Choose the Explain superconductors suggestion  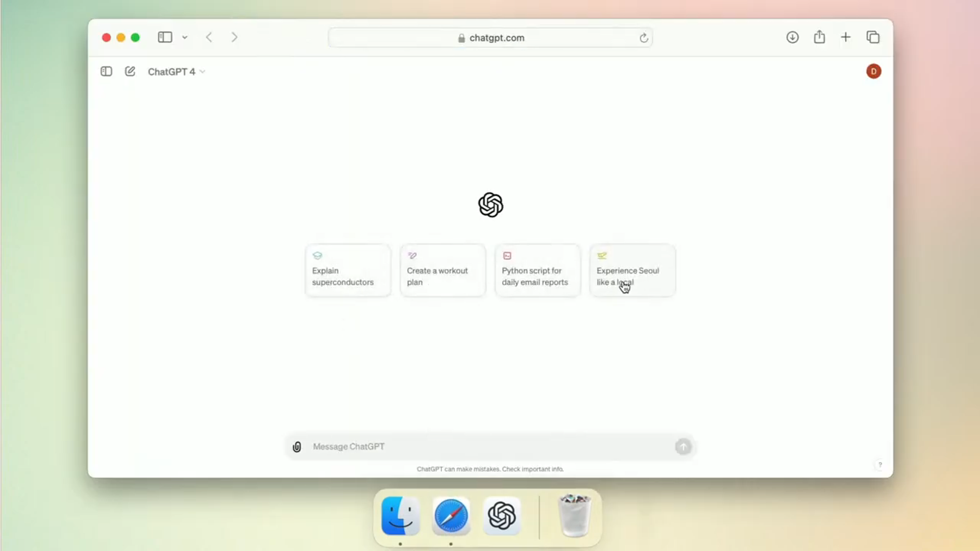click(348, 270)
